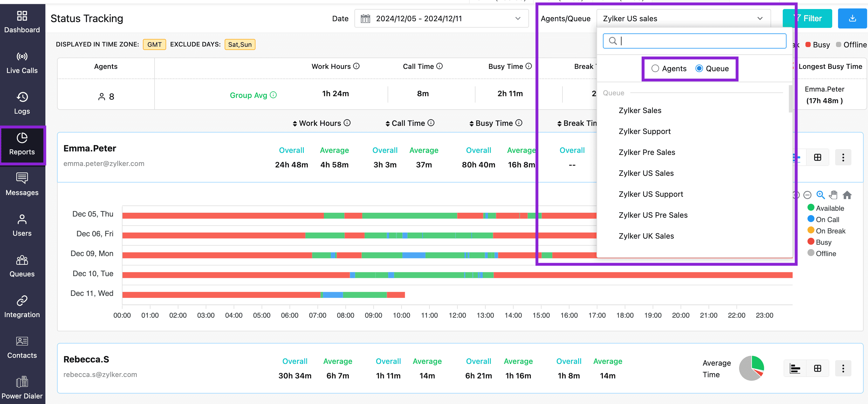This screenshot has width=868, height=404.
Task: Select the Agents radio button
Action: (x=655, y=68)
